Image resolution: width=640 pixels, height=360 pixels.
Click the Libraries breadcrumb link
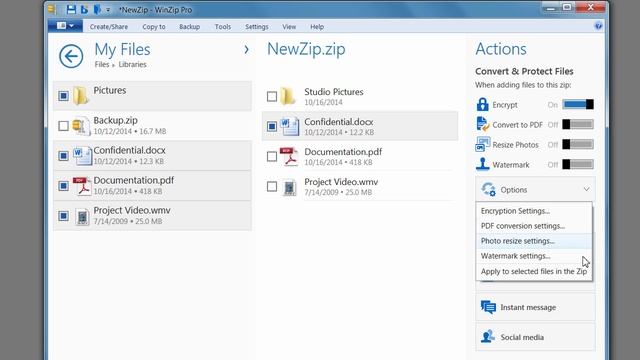(x=132, y=64)
